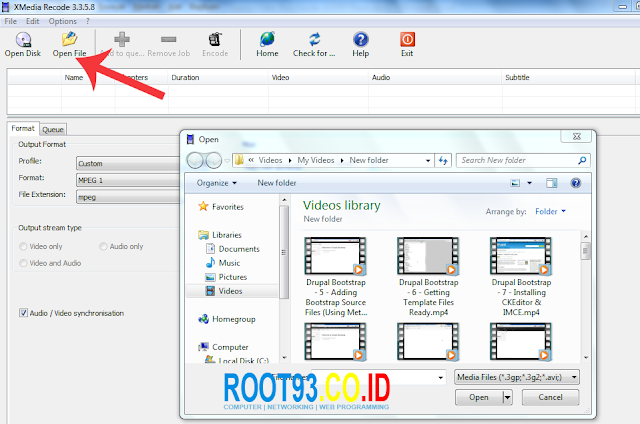This screenshot has width=640, height=424.
Task: Open File Extension dropdown showing mpeg
Action: tap(128, 197)
